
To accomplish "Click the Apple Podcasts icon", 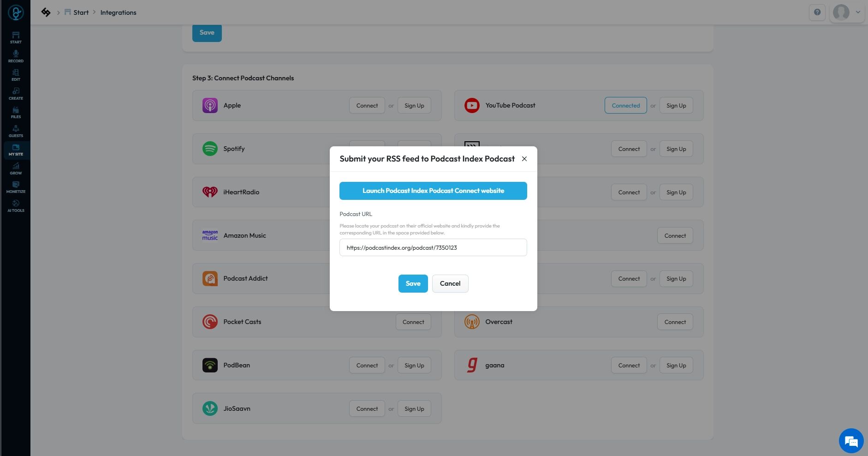I will coord(210,105).
